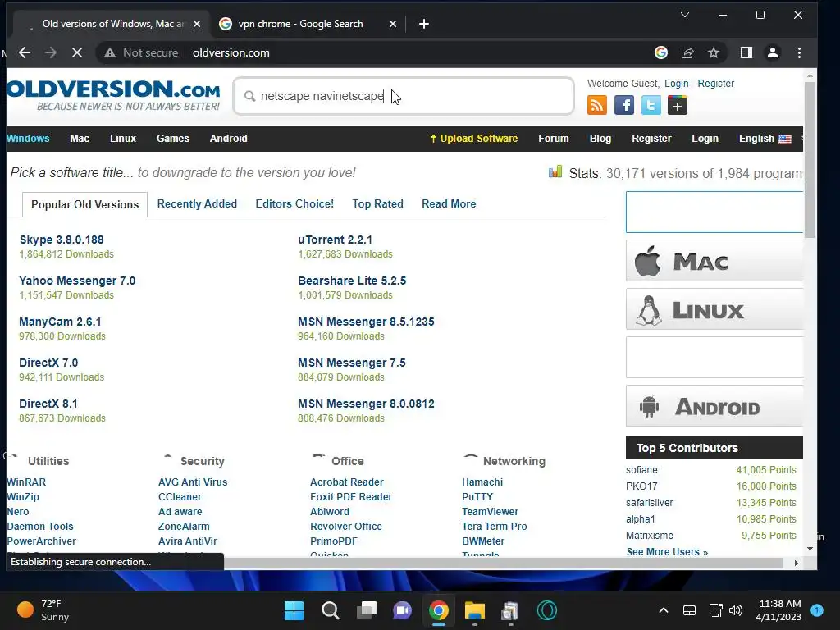Click the Register link in the header
This screenshot has height=630, width=840.
(715, 83)
